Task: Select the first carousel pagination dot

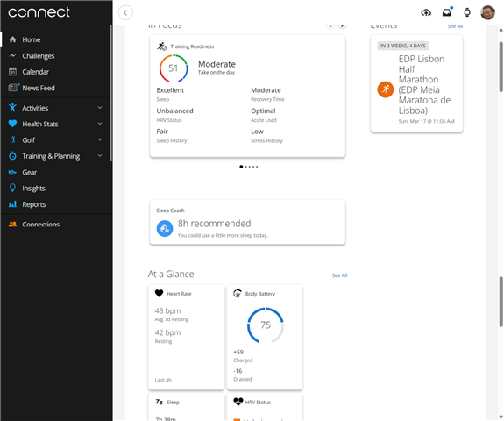Action: pos(241,167)
